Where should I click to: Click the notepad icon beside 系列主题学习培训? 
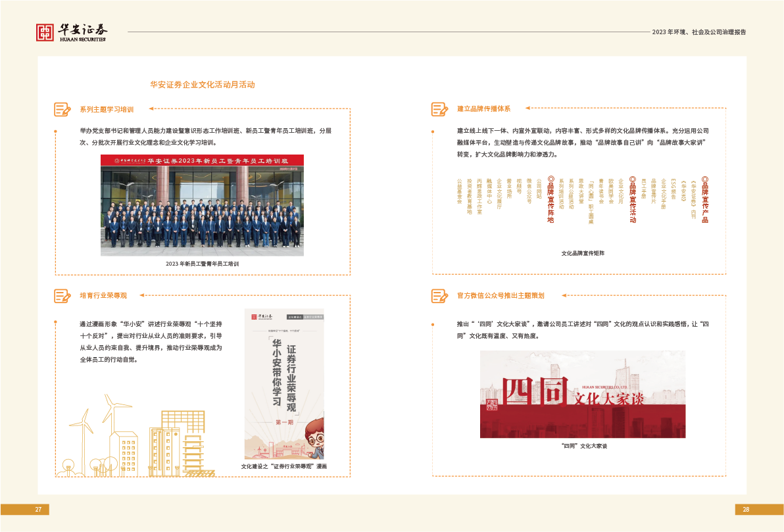62,109
